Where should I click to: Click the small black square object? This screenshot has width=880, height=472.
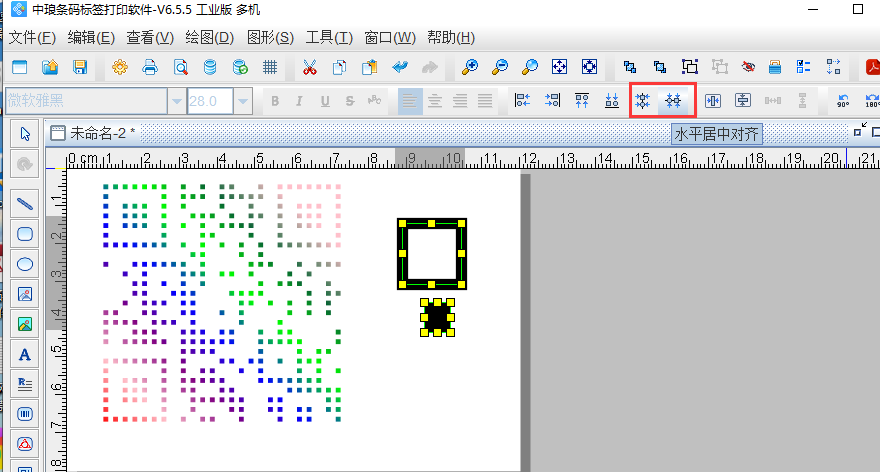tap(436, 317)
